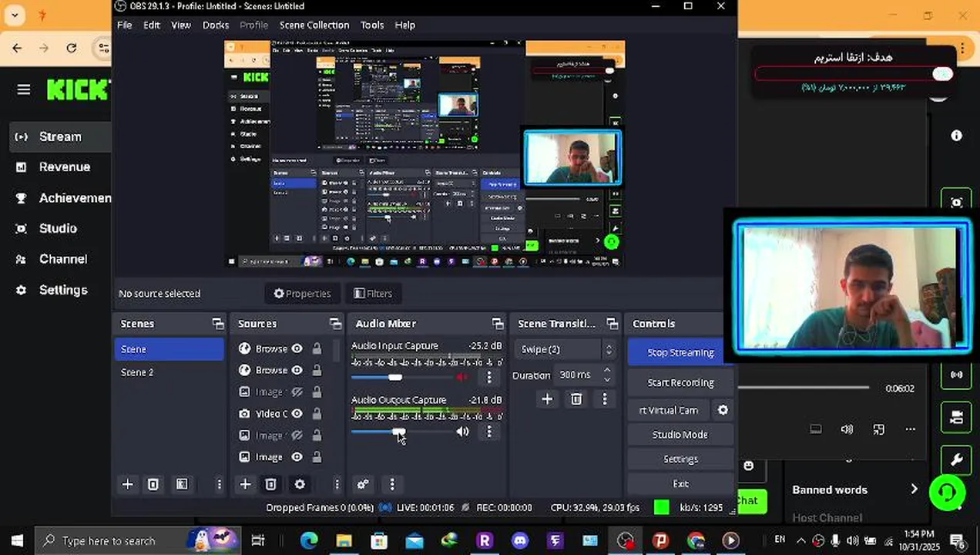Image resolution: width=980 pixels, height=555 pixels.
Task: Click Start Recording button
Action: pos(680,382)
